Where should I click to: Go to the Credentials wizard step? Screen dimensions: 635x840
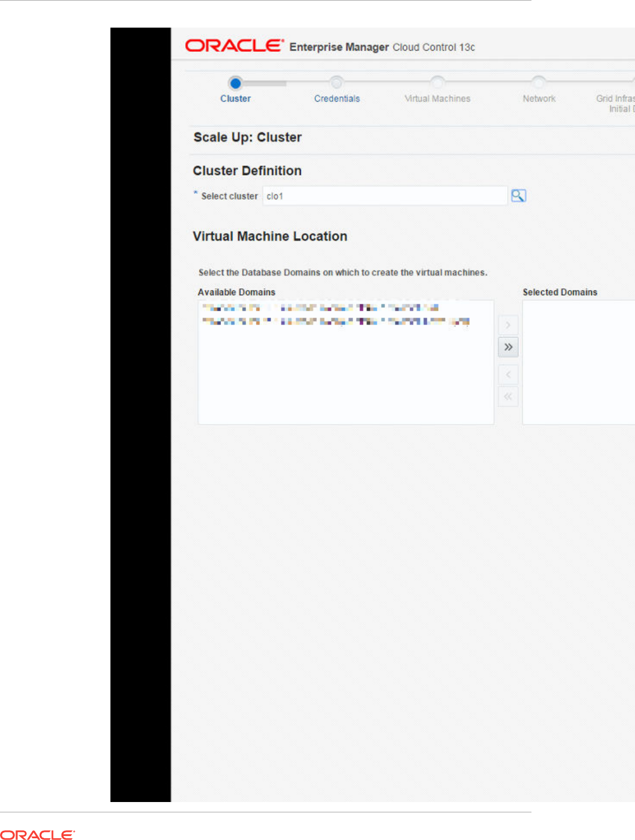coord(337,98)
